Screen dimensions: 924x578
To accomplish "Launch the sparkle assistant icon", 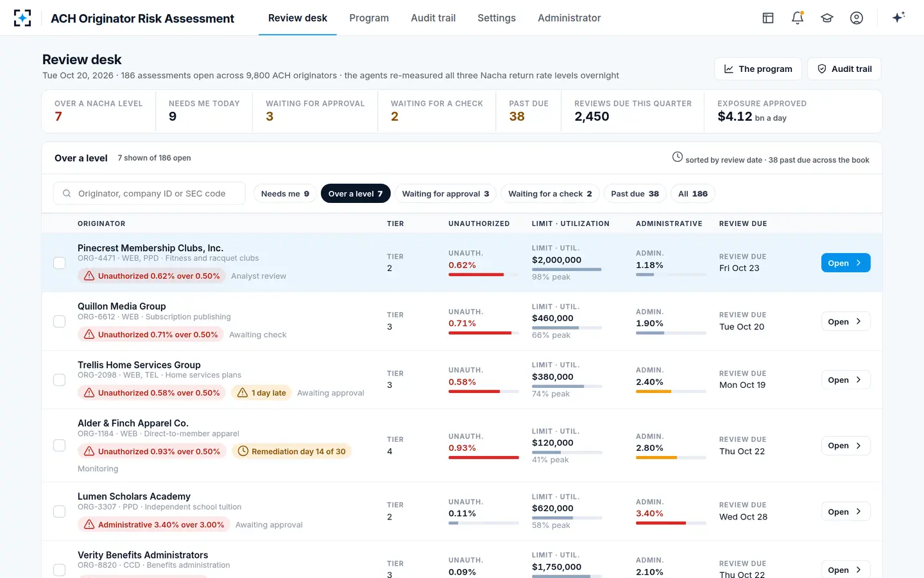I will (x=898, y=17).
